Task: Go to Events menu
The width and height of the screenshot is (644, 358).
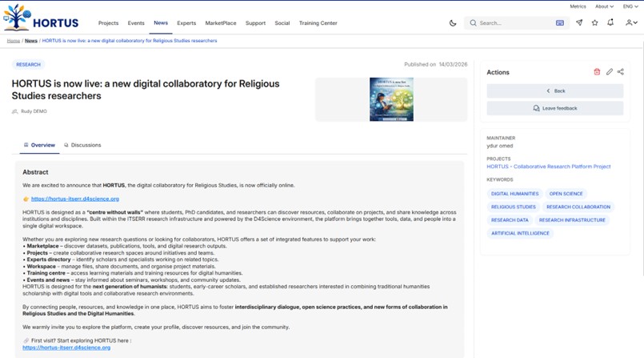Action: 136,23
